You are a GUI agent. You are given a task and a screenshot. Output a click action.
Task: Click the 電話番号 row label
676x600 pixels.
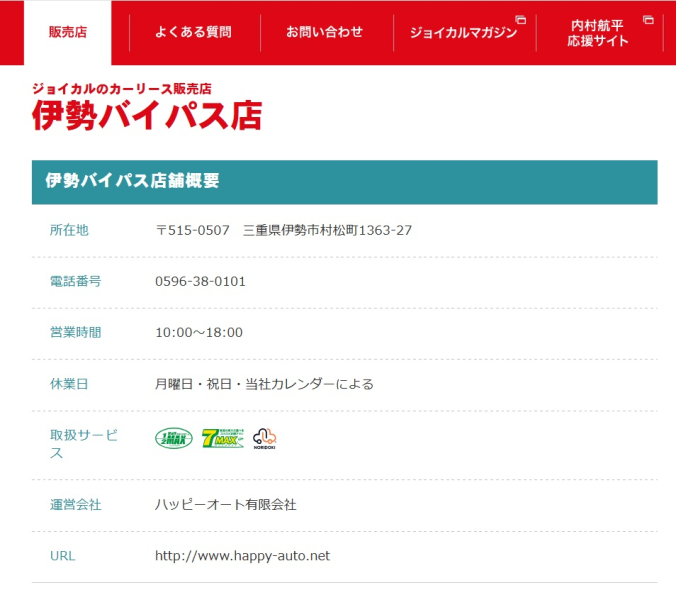click(x=75, y=281)
